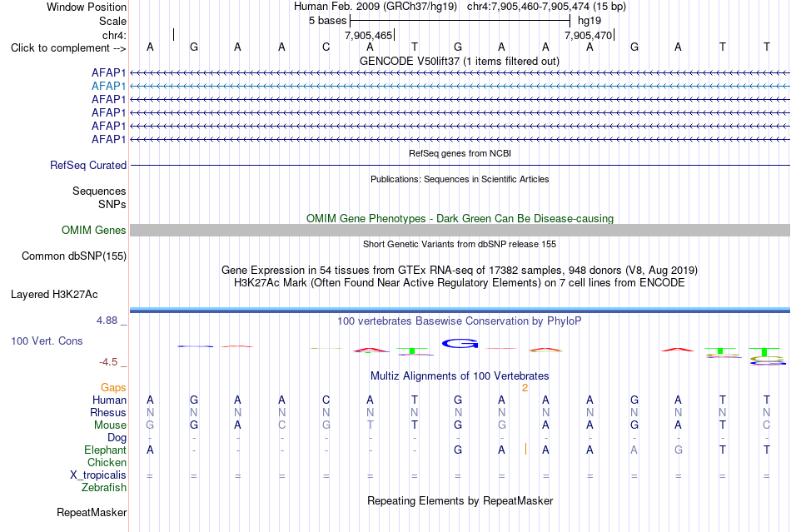Click the Sequences subtrack label
The height and width of the screenshot is (532, 791).
(99, 191)
